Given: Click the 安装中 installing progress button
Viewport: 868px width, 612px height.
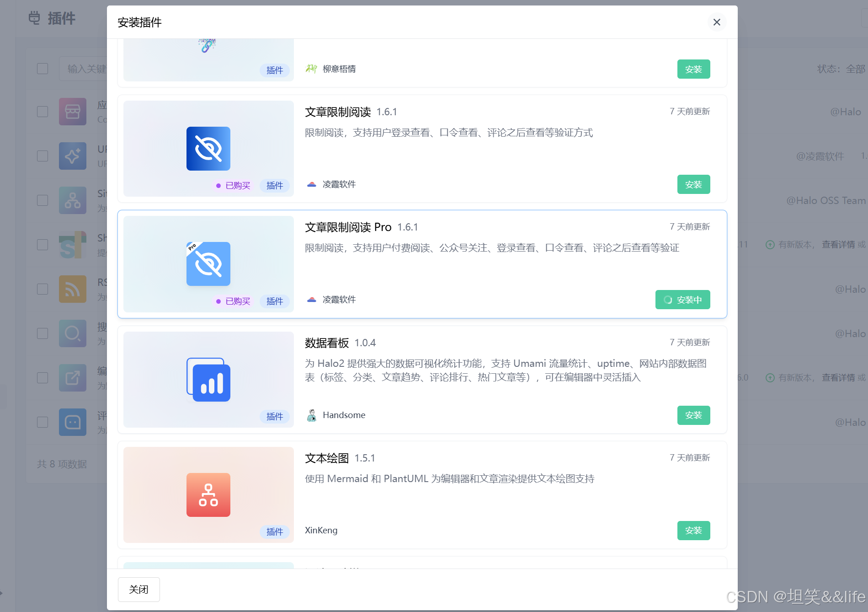Looking at the screenshot, I should 682,300.
